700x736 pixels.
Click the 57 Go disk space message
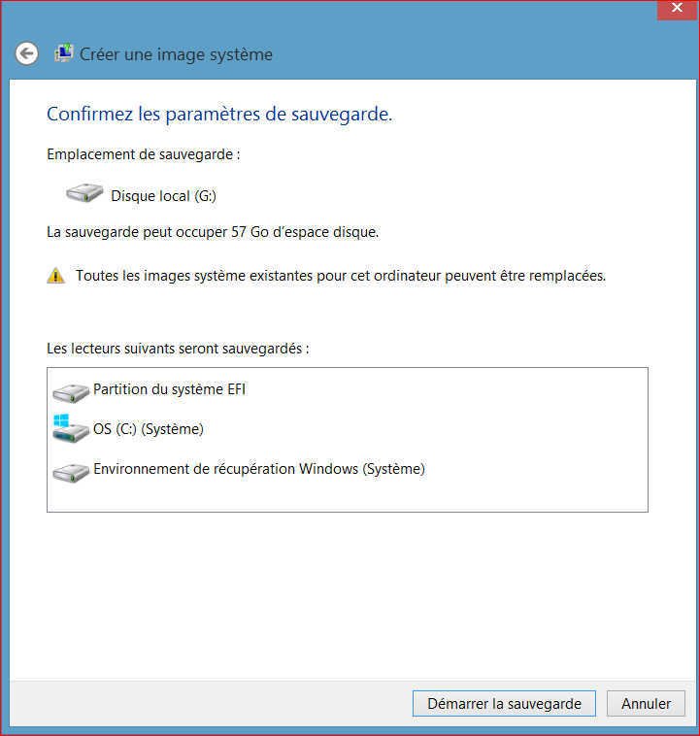(213, 233)
